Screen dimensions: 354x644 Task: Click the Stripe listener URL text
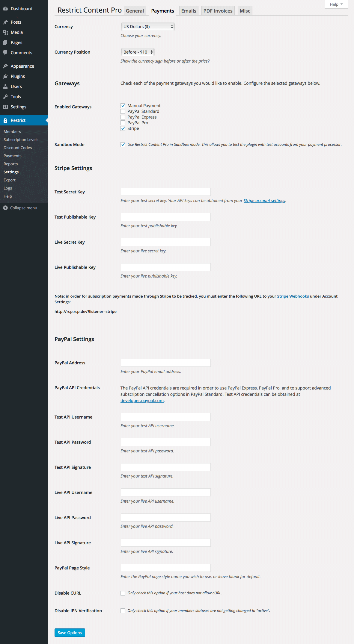click(85, 311)
